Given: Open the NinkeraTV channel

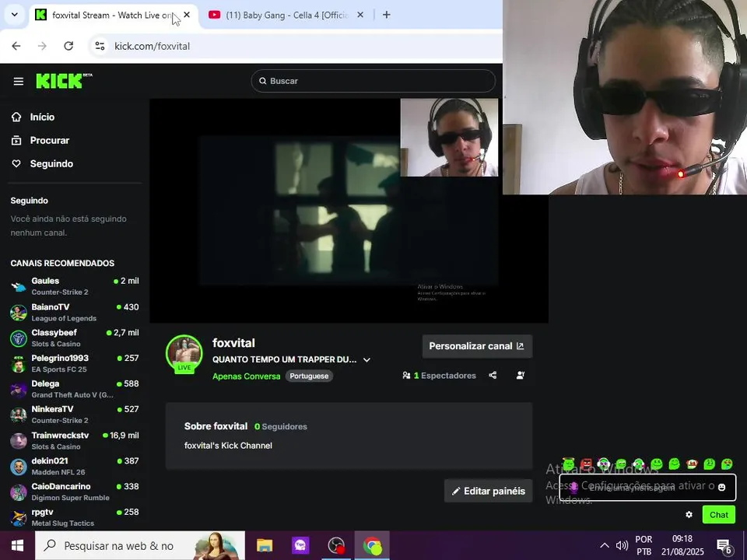Looking at the screenshot, I should 75,415.
